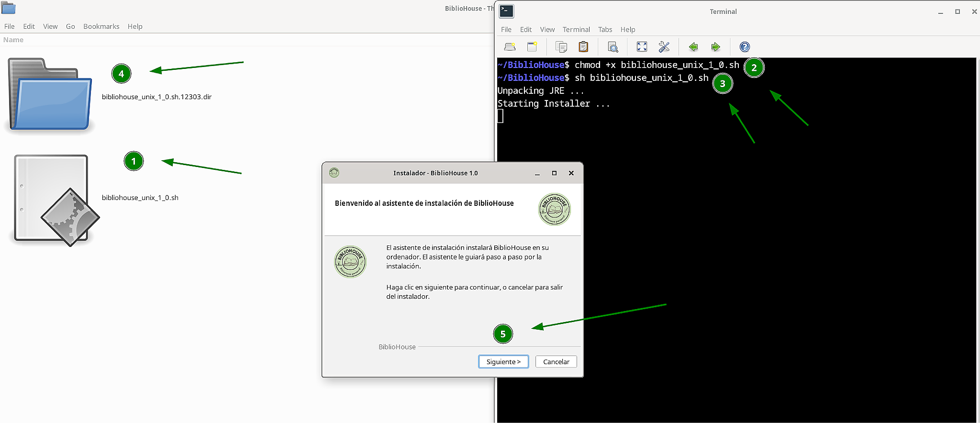Click the installer window BiblioHouse title icon
Viewport: 980px width, 423px height.
[x=334, y=173]
